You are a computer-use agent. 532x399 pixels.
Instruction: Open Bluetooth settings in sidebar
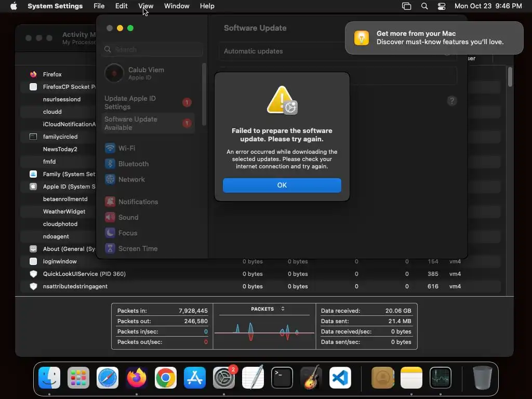[x=127, y=164]
